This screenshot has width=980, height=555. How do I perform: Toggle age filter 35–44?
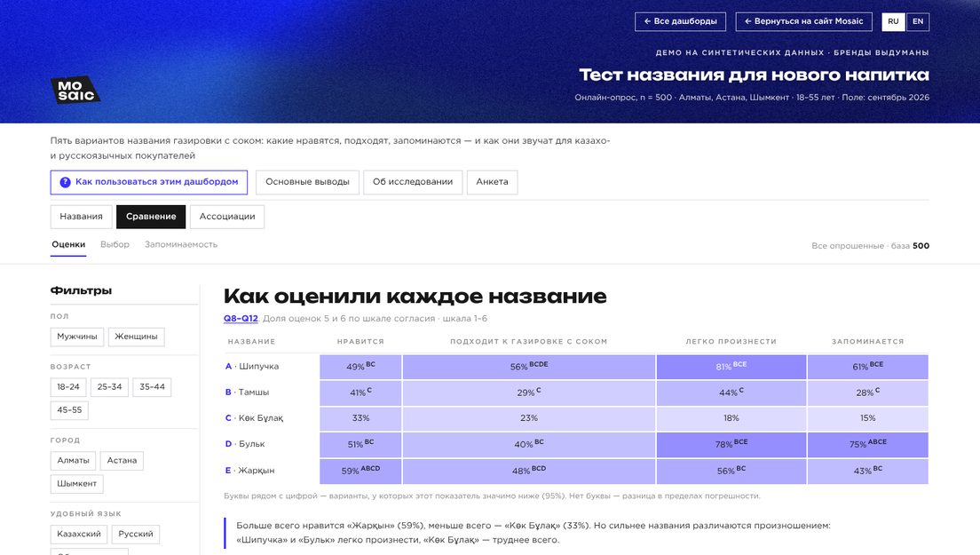point(152,387)
